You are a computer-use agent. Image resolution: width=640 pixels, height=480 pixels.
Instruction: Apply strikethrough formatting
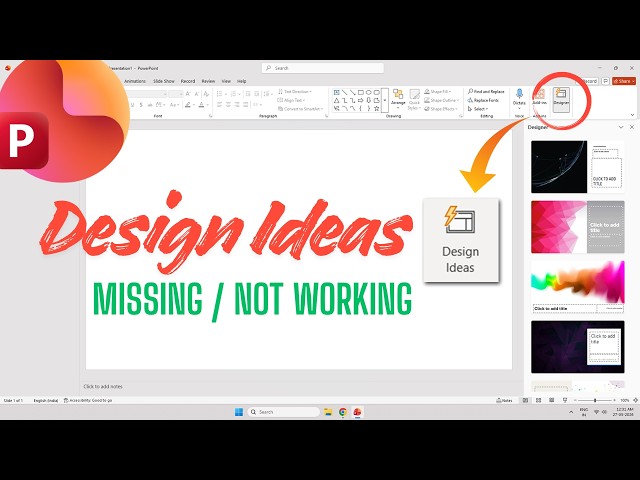pos(150,105)
